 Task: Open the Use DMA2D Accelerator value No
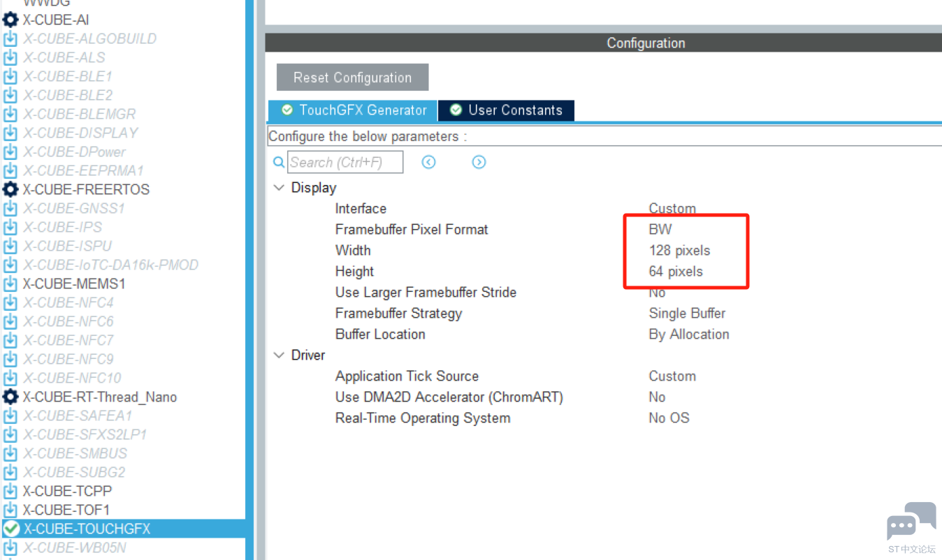tap(657, 397)
